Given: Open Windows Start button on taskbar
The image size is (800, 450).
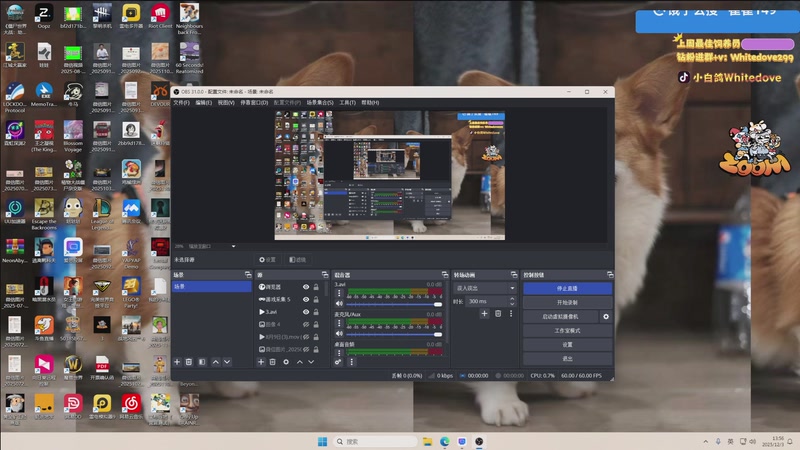Looking at the screenshot, I should pyautogui.click(x=322, y=441).
